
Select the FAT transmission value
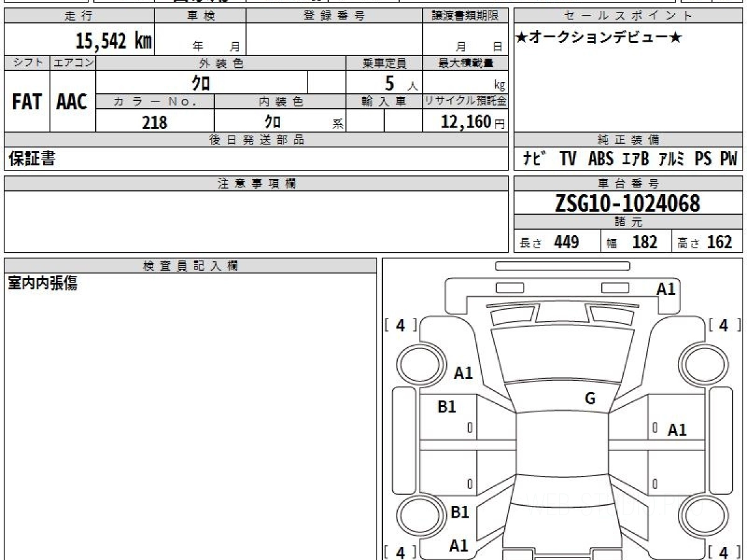(27, 101)
